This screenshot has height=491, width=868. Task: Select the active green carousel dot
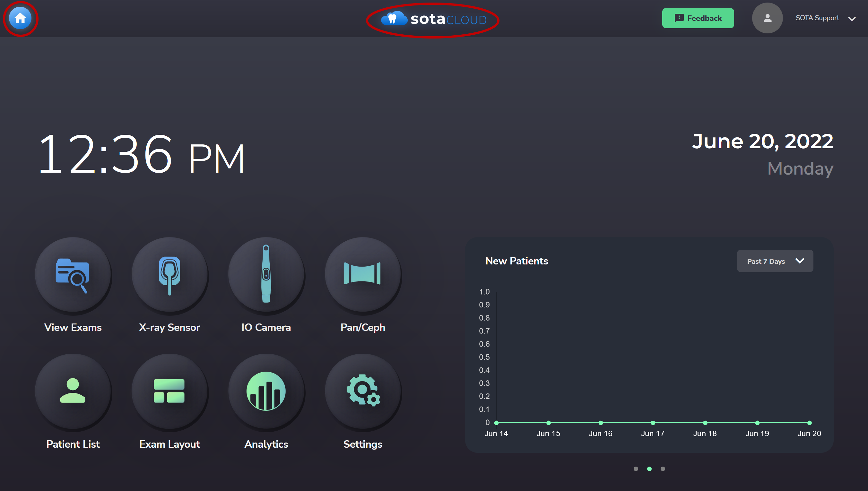tap(649, 469)
